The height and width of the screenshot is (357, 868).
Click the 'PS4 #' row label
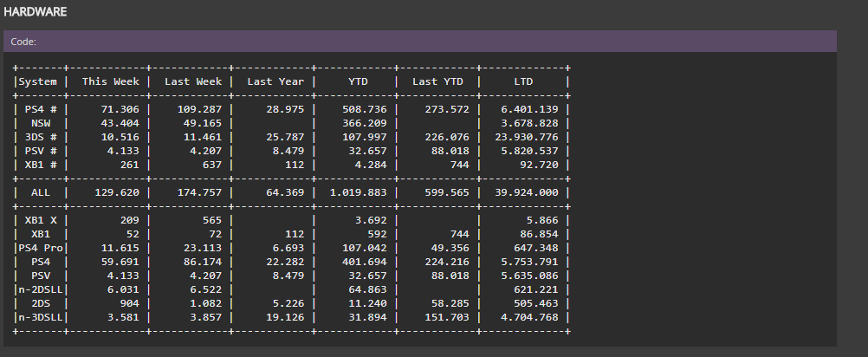41,109
